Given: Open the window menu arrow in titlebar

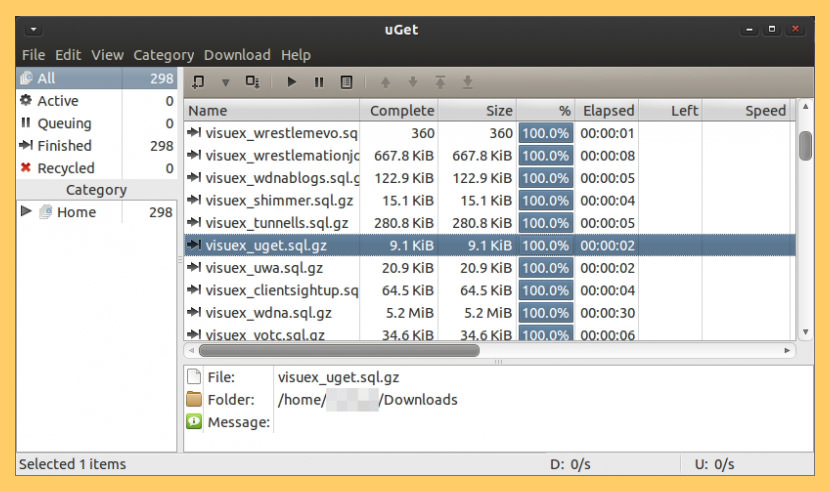Looking at the screenshot, I should [x=33, y=29].
